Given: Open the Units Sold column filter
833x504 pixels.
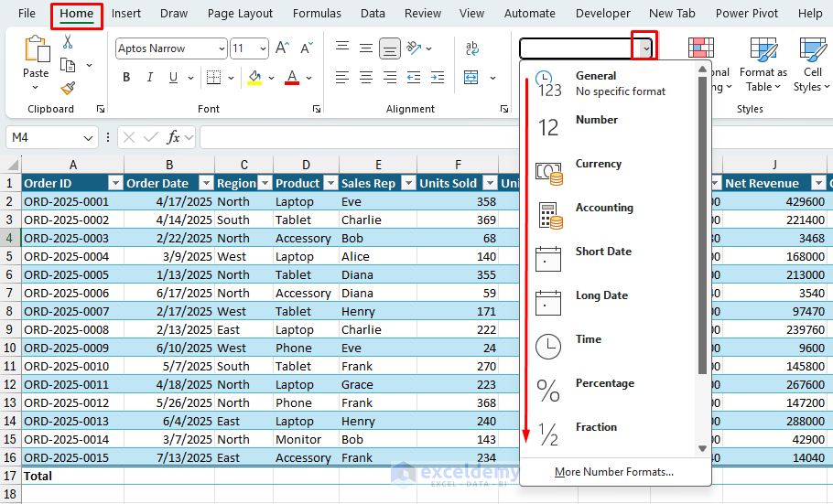Looking at the screenshot, I should point(491,183).
